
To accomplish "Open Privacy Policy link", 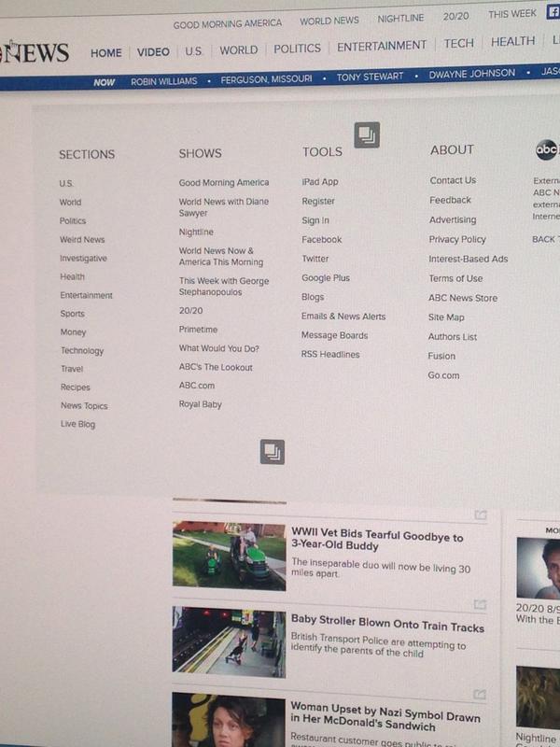I will 457,239.
